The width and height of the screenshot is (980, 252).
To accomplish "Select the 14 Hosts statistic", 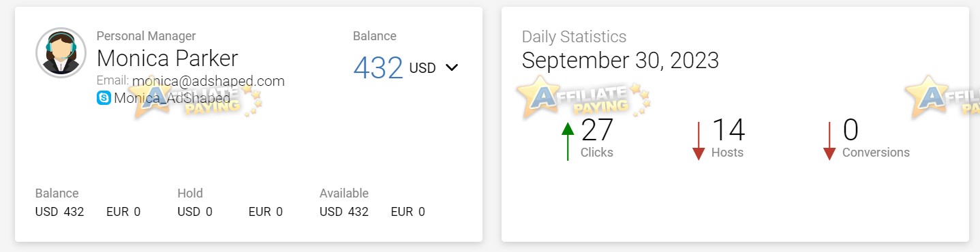I will click(x=728, y=137).
